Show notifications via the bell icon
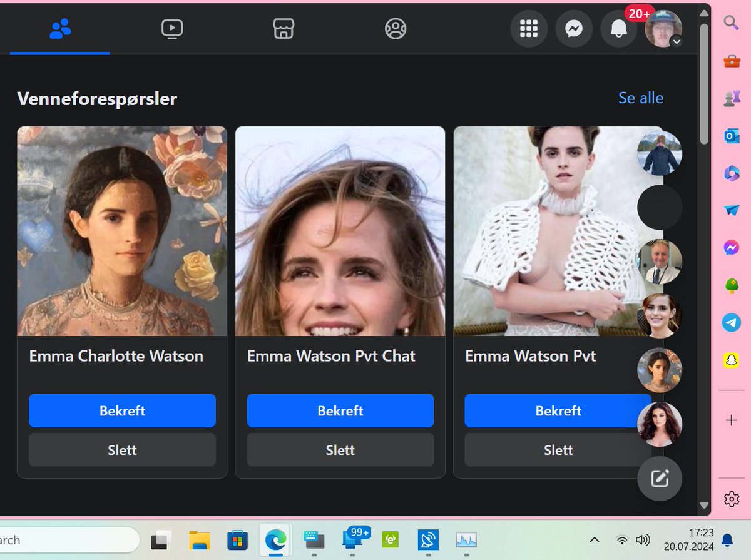The image size is (751, 560). [619, 29]
